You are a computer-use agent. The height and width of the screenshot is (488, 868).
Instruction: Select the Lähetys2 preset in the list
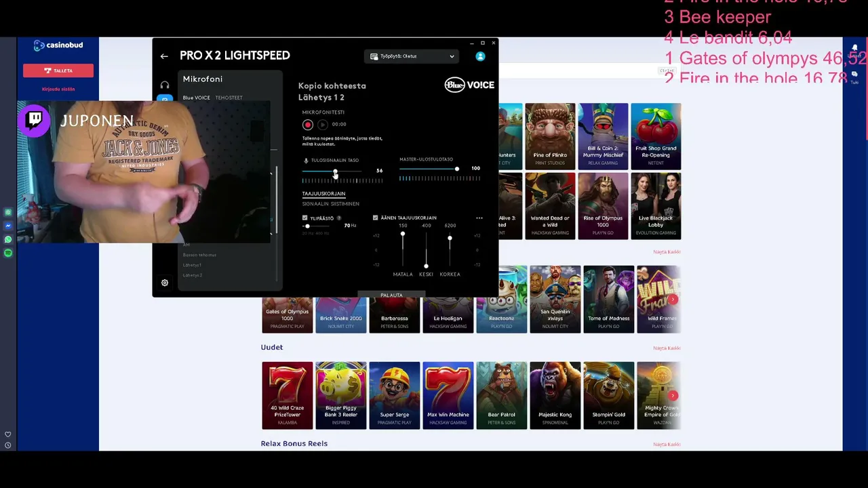(x=193, y=276)
